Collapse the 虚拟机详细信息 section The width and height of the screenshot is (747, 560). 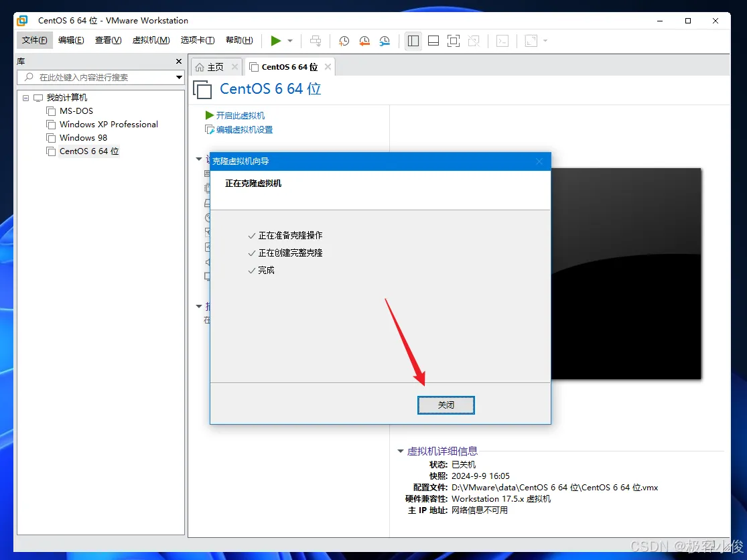click(401, 451)
